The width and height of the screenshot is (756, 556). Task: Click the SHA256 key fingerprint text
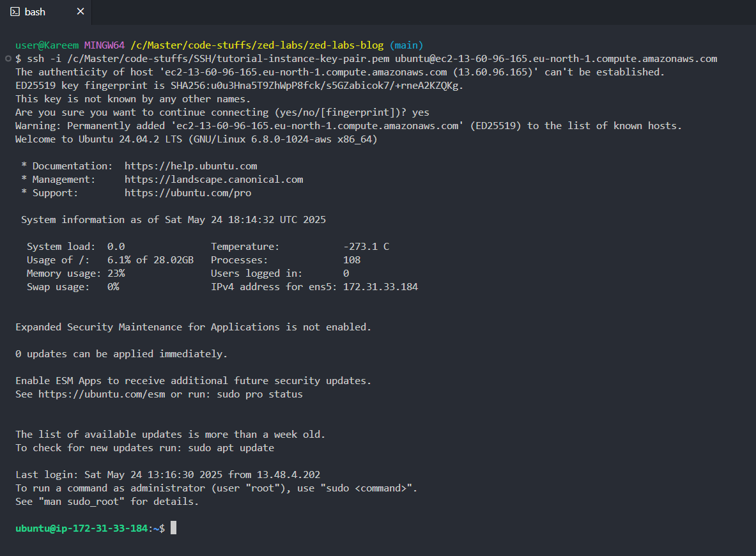[317, 86]
